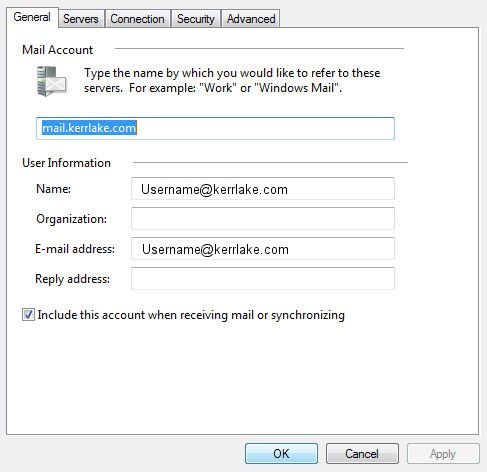Toggle Include this account when receiving mail checkbox

click(28, 315)
